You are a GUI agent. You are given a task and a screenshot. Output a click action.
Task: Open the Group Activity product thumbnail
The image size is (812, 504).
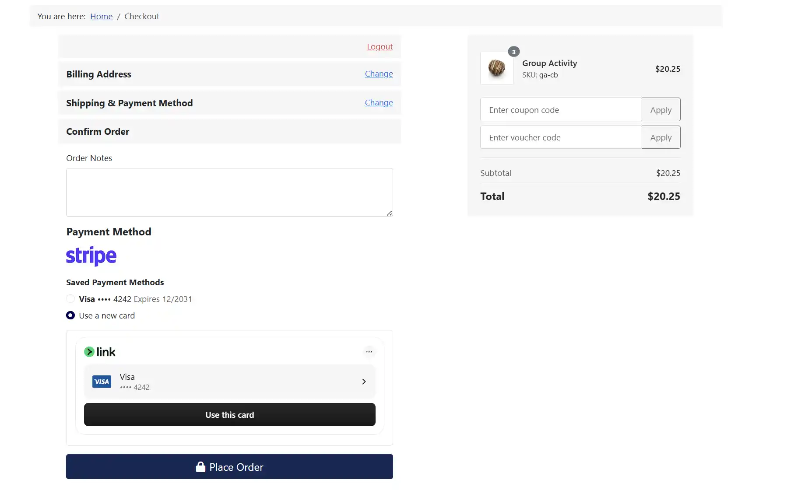(497, 68)
